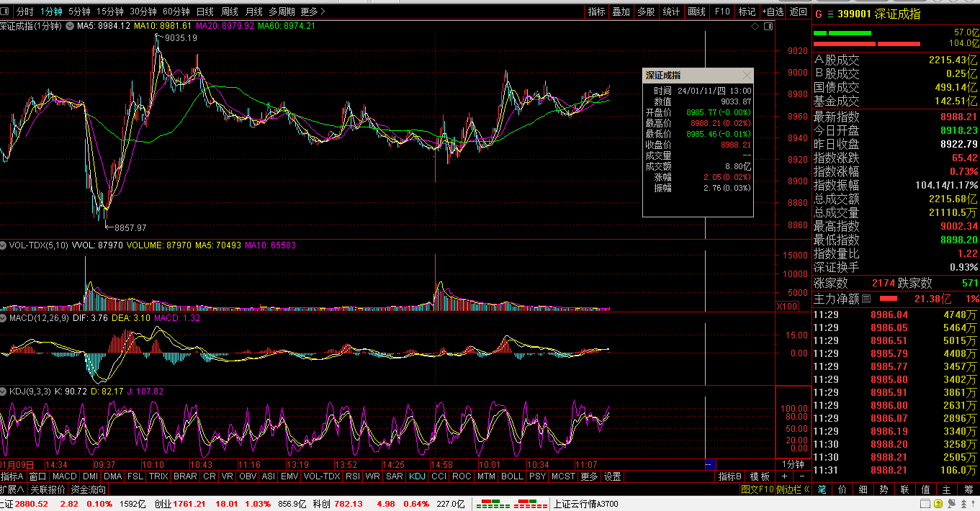The image size is (980, 511).
Task: Open the 模板 template button
Action: pyautogui.click(x=760, y=476)
